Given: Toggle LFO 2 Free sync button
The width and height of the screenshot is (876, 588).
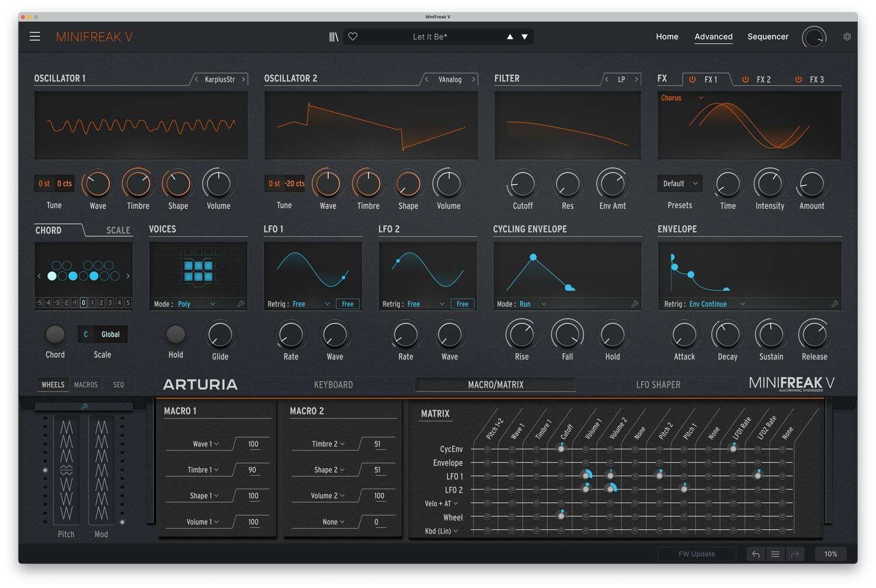Looking at the screenshot, I should (x=462, y=304).
